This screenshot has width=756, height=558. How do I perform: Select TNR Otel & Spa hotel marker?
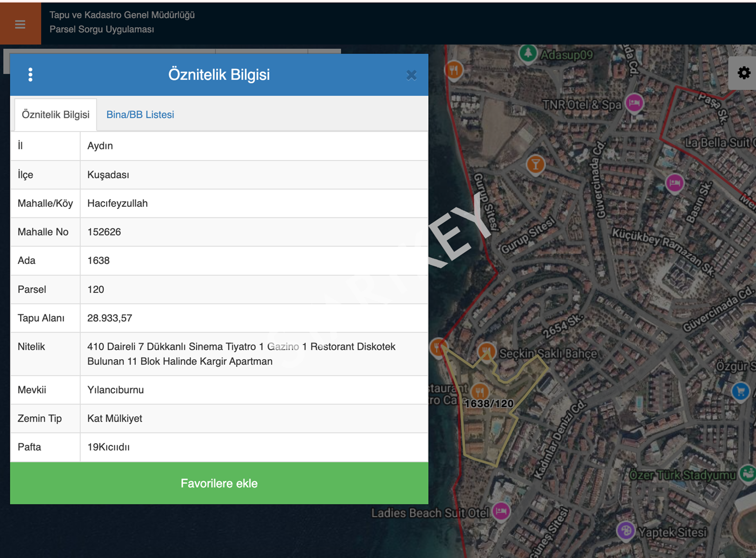pos(634,103)
